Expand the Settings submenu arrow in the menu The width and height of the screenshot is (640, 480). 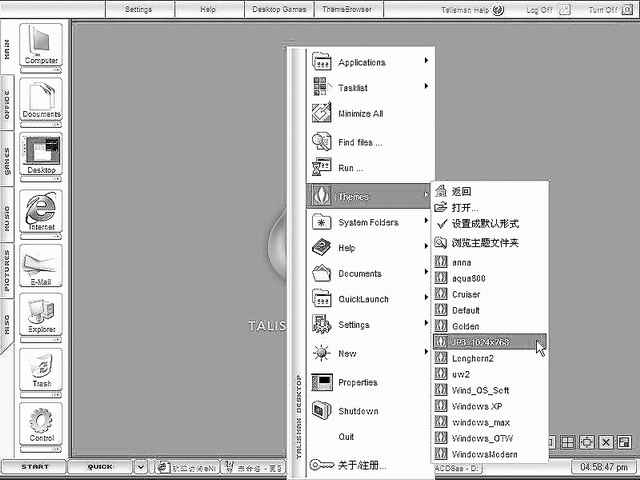pos(426,323)
